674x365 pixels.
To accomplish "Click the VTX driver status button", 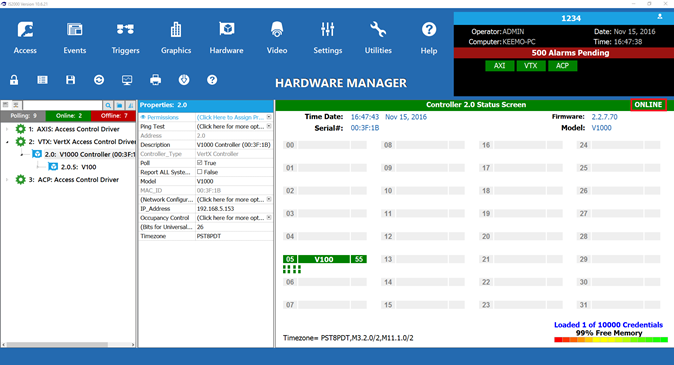I will [x=531, y=66].
